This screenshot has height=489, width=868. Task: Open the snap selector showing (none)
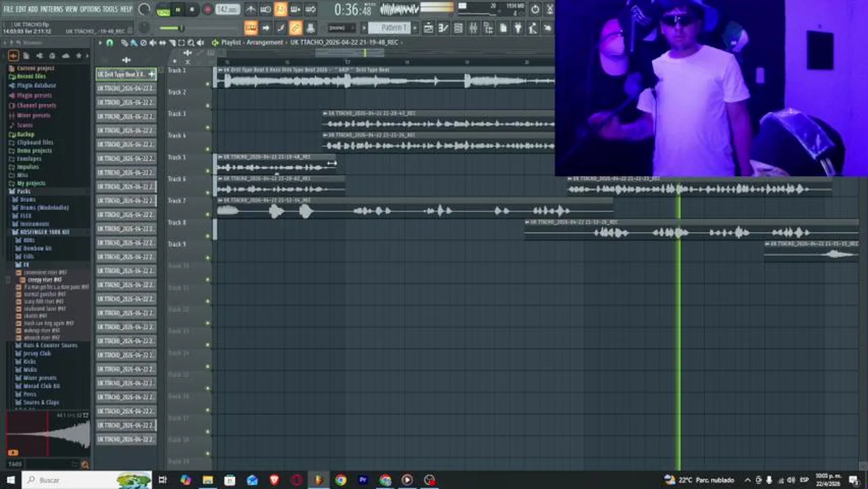pyautogui.click(x=341, y=28)
